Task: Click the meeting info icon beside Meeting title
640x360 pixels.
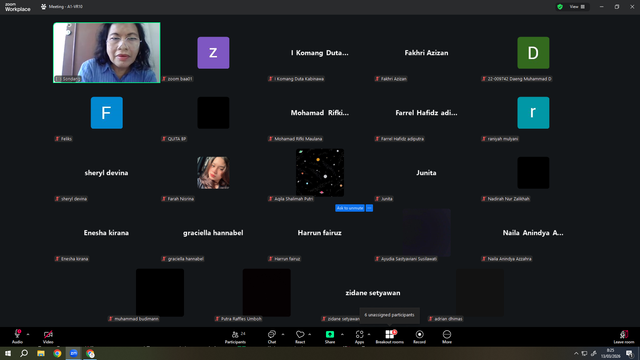Action: coord(43,7)
